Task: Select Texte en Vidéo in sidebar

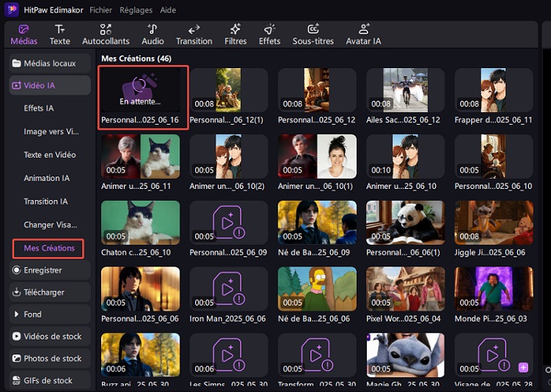Action: [x=50, y=154]
